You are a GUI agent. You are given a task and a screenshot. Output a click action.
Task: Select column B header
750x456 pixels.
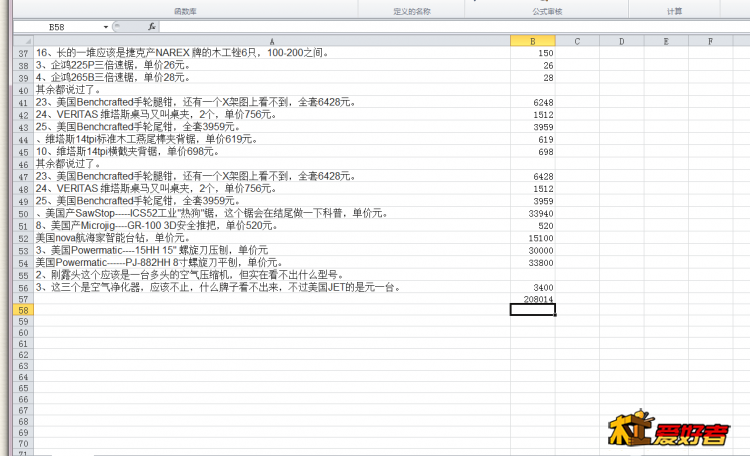tap(532, 41)
